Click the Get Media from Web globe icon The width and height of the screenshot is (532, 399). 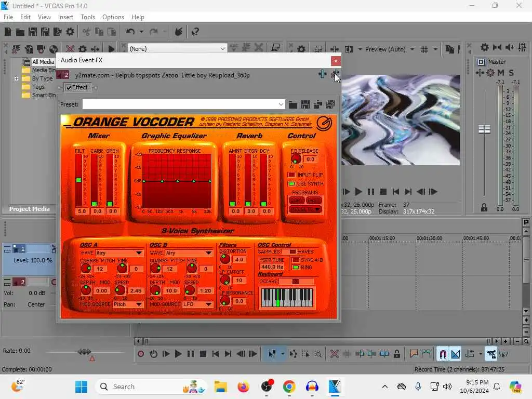[54, 49]
